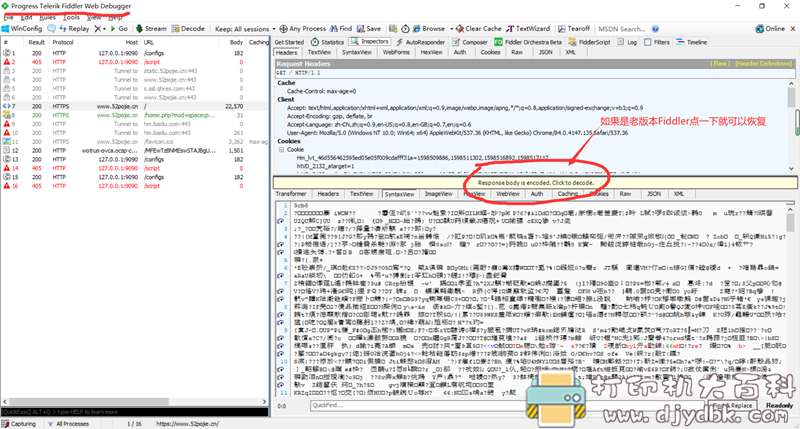
Task: Open the Remove (X) dropdown
Action: point(100,29)
